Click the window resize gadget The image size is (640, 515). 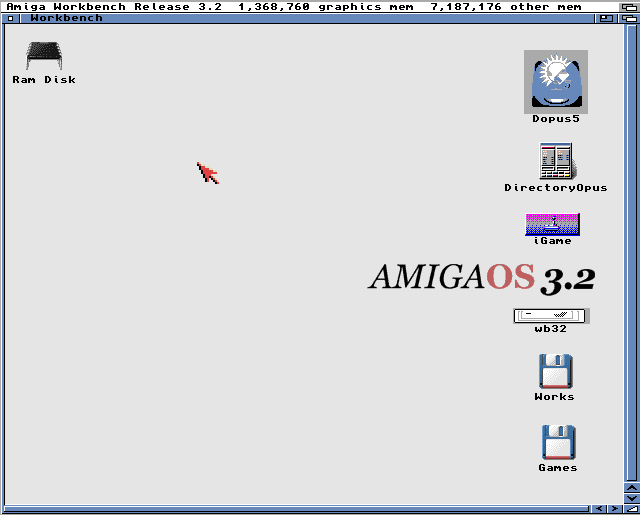coord(632,509)
